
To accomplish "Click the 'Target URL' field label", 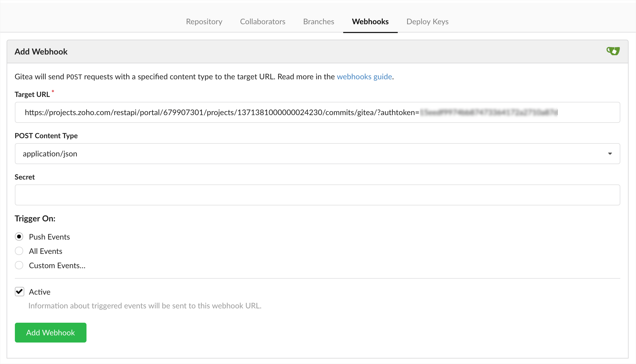I will [32, 94].
